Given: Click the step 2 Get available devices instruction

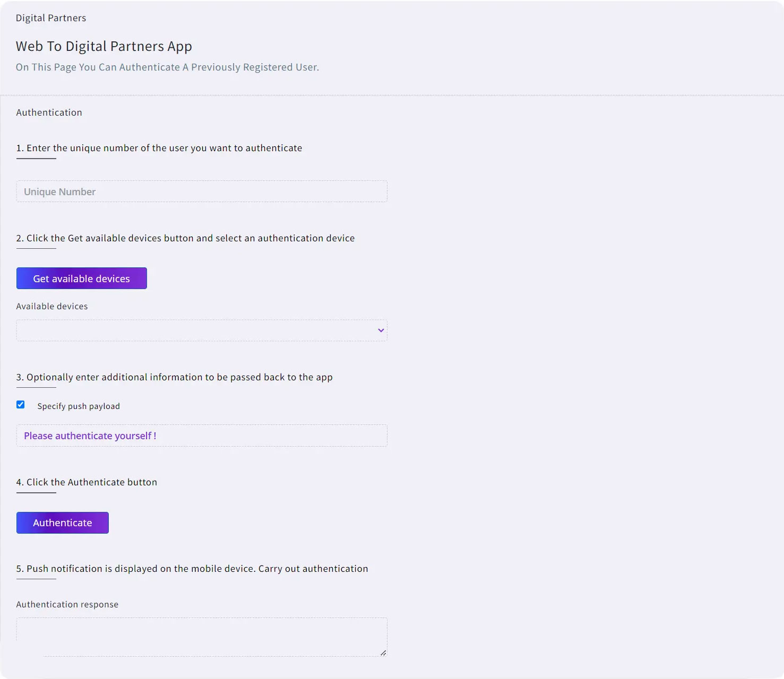Looking at the screenshot, I should click(185, 238).
